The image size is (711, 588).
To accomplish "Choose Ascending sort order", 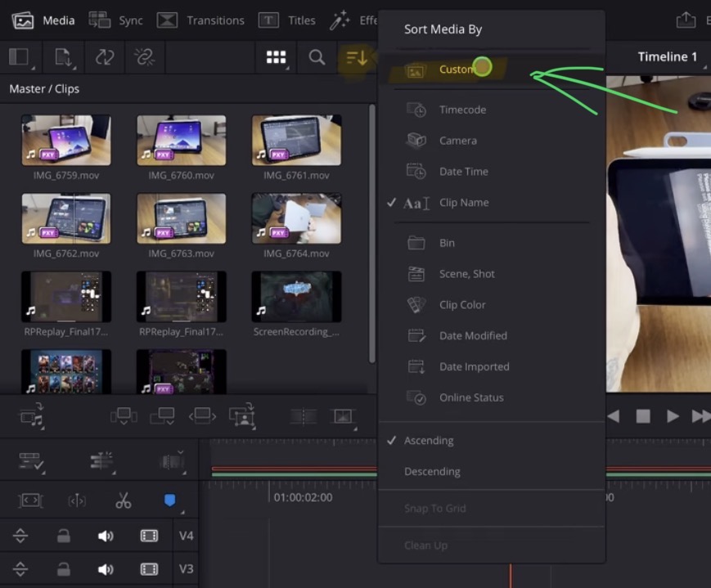I will click(x=428, y=441).
